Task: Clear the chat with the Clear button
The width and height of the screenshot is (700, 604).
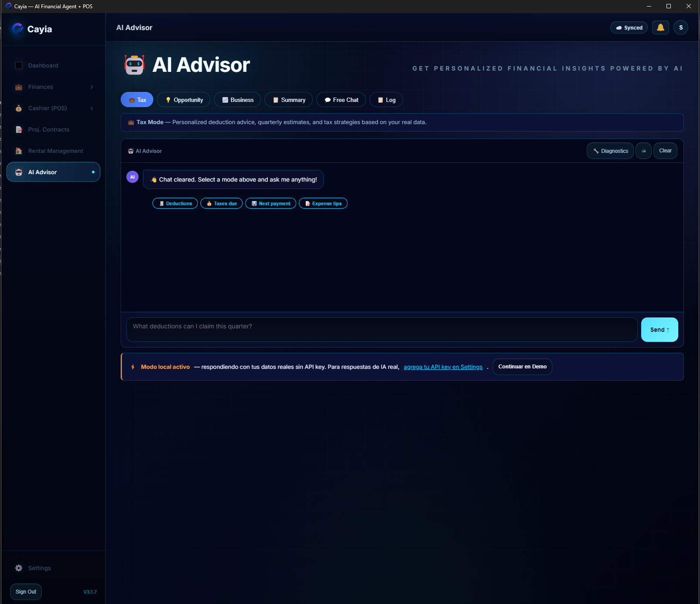Action: pos(665,151)
